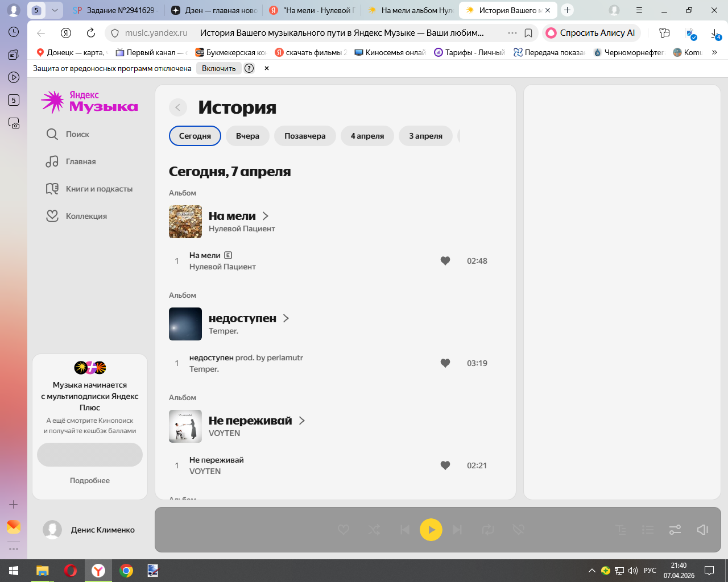Open browser history in left sidebar
728x582 pixels.
point(14,32)
